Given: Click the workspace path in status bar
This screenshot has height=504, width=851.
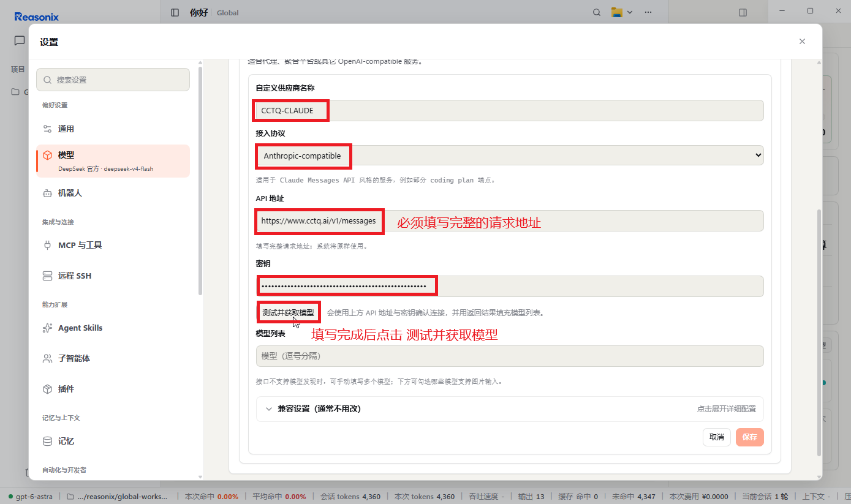Looking at the screenshot, I should click(x=116, y=497).
